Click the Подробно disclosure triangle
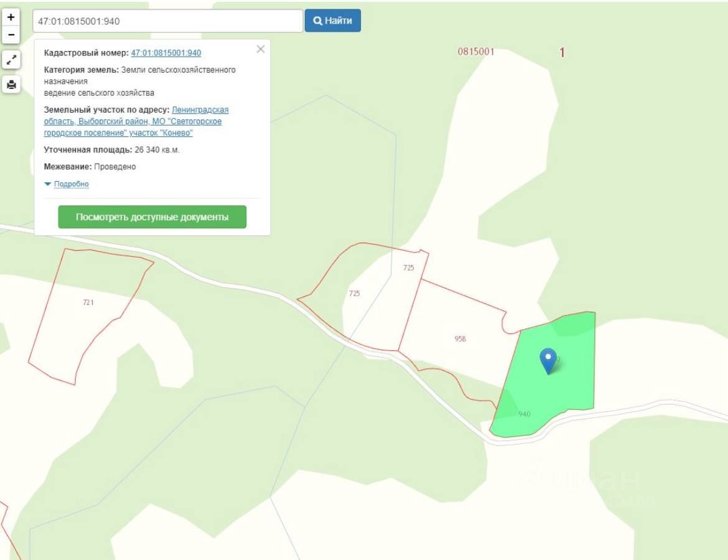The height and width of the screenshot is (560, 728). coord(47,184)
